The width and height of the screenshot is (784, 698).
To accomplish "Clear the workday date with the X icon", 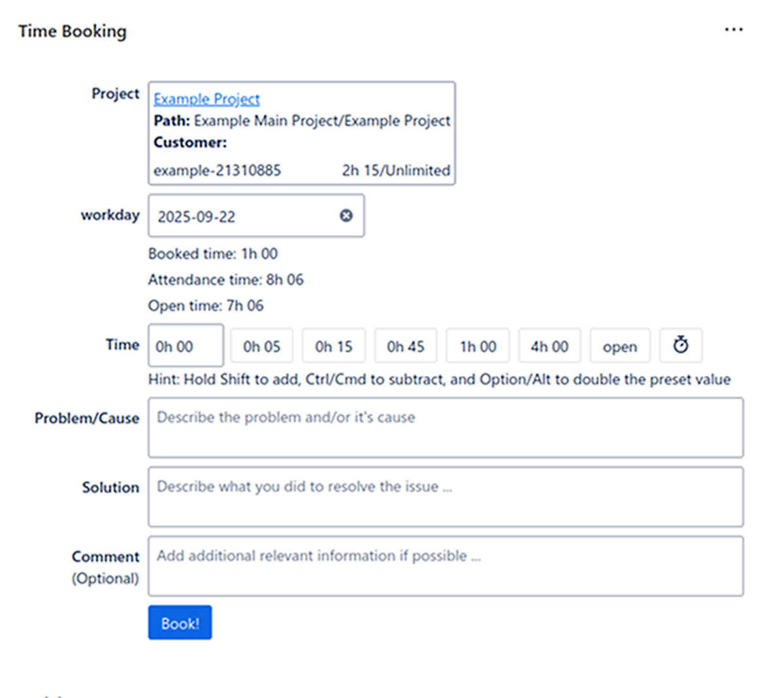I will point(346,215).
